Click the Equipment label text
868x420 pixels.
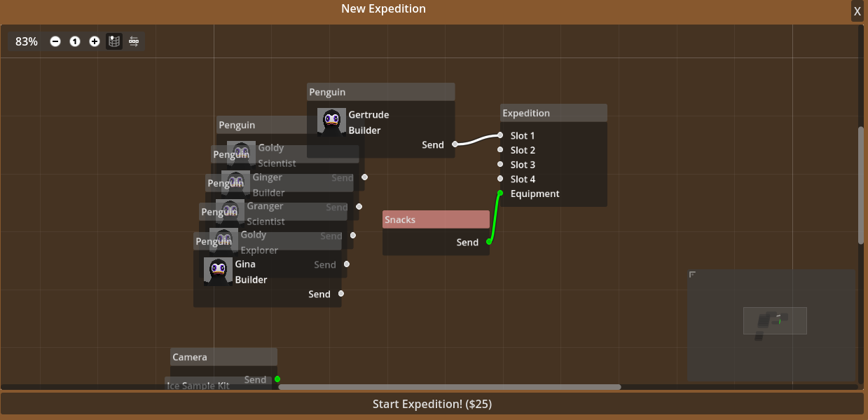(x=535, y=194)
